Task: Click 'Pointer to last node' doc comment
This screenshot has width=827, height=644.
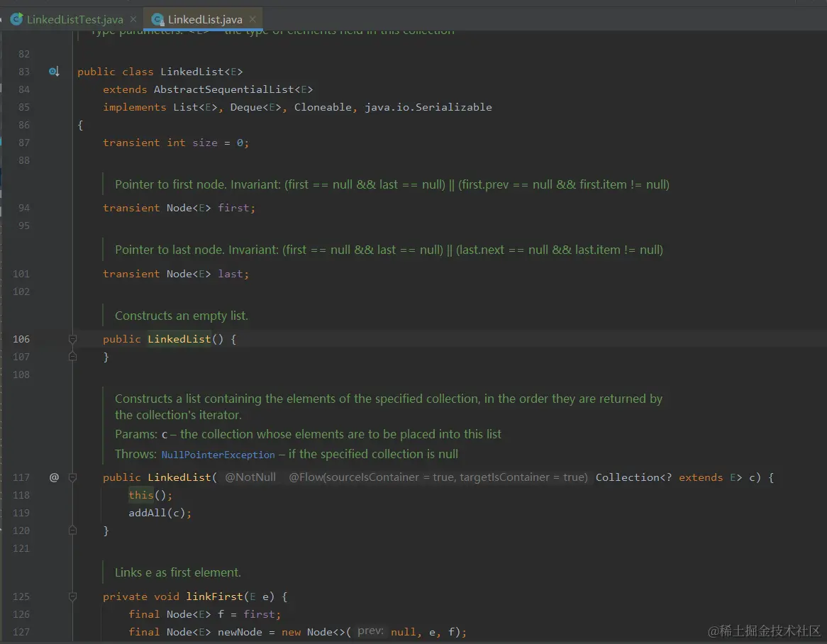Action: pyautogui.click(x=389, y=250)
